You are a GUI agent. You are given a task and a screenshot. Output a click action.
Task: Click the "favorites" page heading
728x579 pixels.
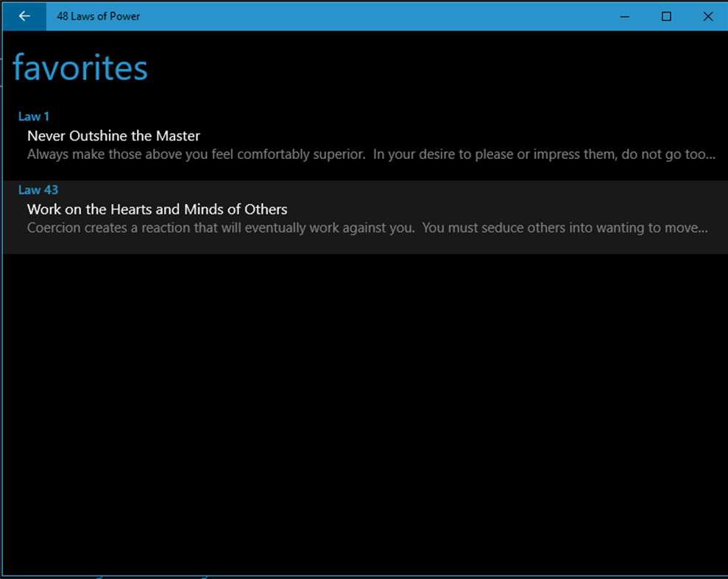[x=79, y=67]
